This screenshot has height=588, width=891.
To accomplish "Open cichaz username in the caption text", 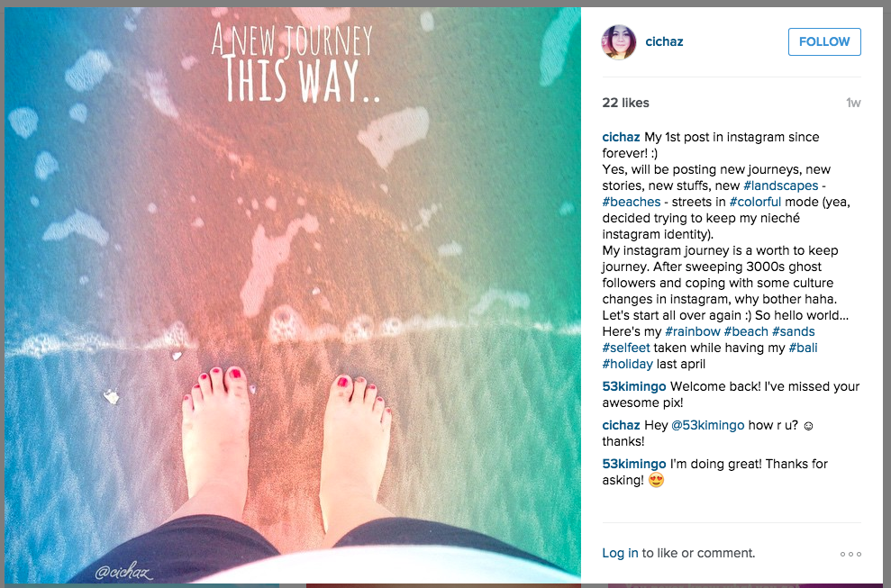I will pyautogui.click(x=621, y=137).
